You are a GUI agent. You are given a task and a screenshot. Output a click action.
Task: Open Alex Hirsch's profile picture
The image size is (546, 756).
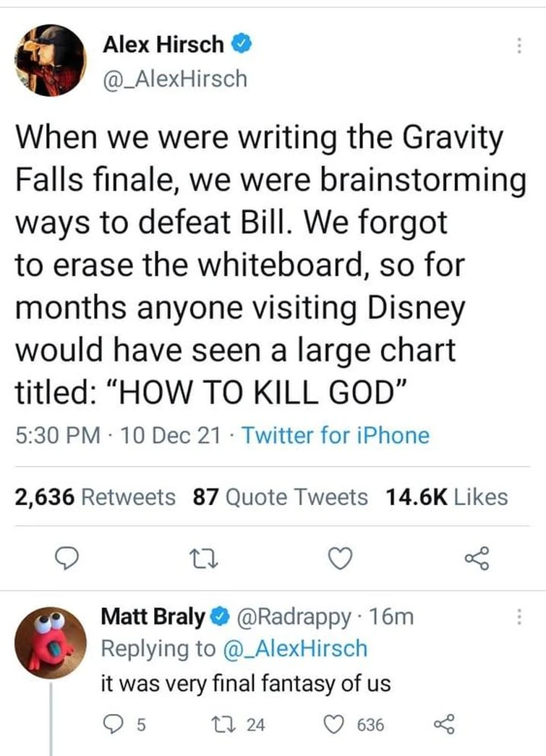pyautogui.click(x=49, y=59)
